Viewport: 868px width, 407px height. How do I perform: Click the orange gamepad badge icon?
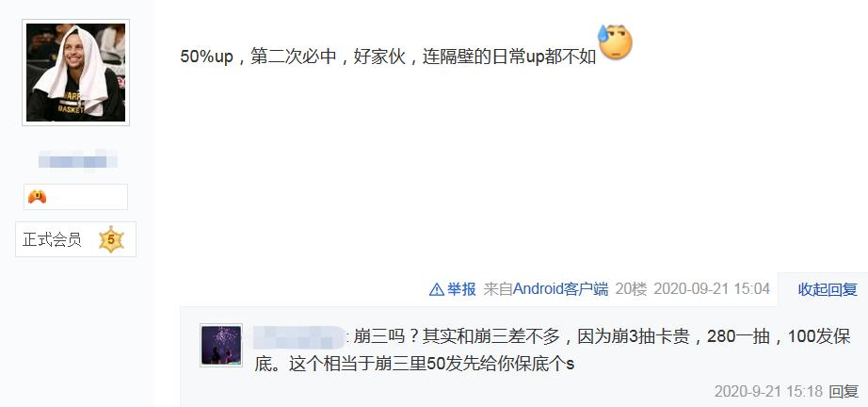click(x=37, y=197)
